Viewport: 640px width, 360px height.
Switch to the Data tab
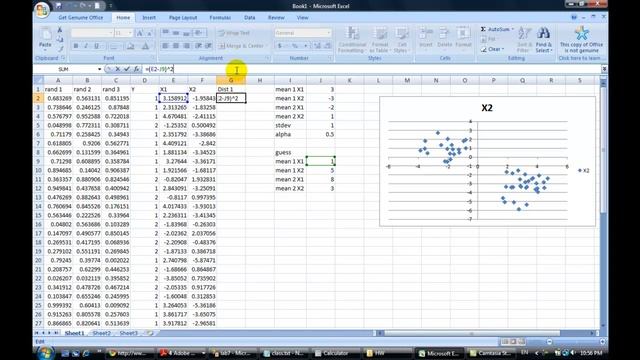click(x=249, y=18)
